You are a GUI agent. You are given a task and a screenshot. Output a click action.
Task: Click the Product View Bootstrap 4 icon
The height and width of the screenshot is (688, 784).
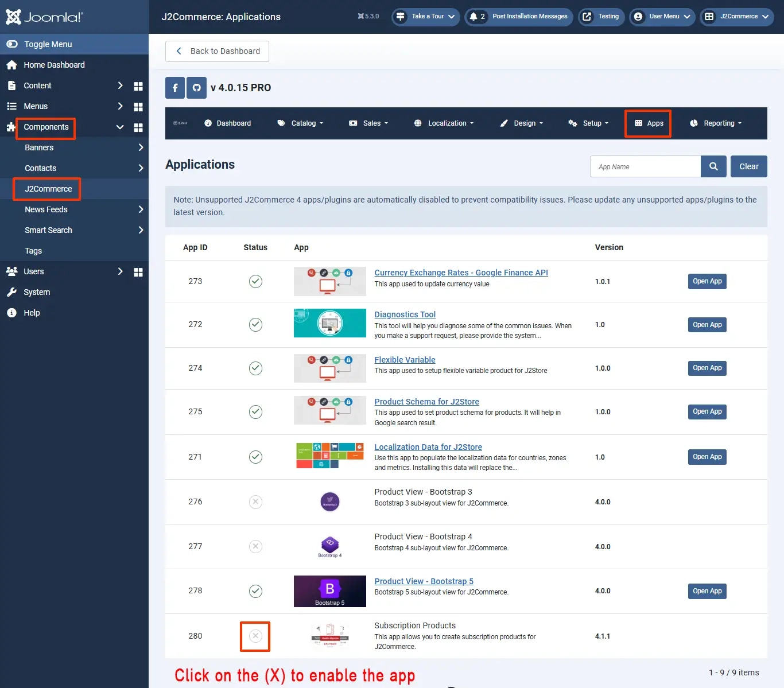pyautogui.click(x=330, y=546)
